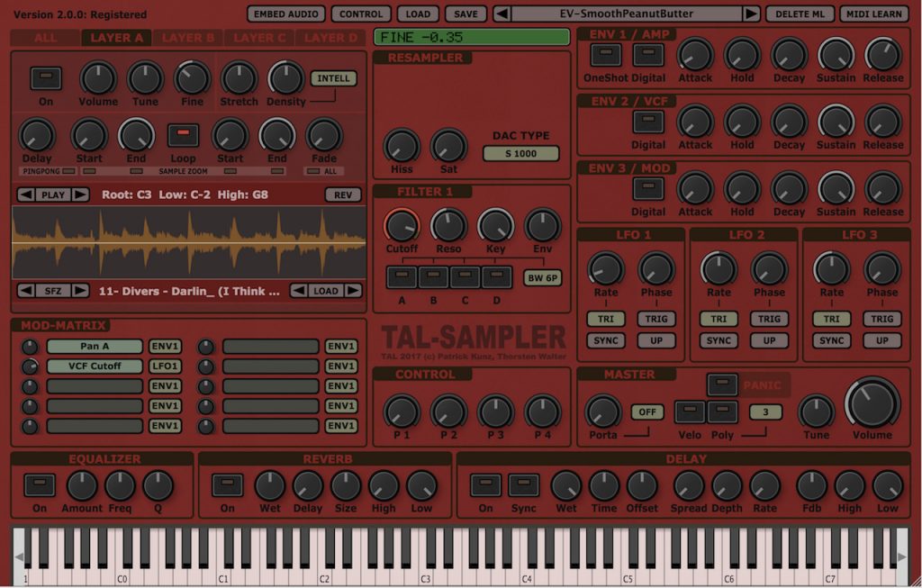
Task: Open the LFO 2 TRIG mode selector
Action: [x=769, y=319]
